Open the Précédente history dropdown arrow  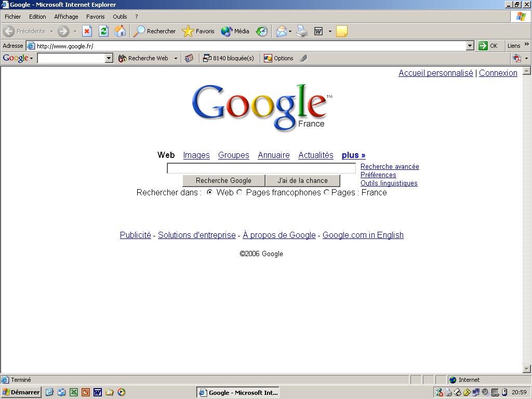click(51, 31)
